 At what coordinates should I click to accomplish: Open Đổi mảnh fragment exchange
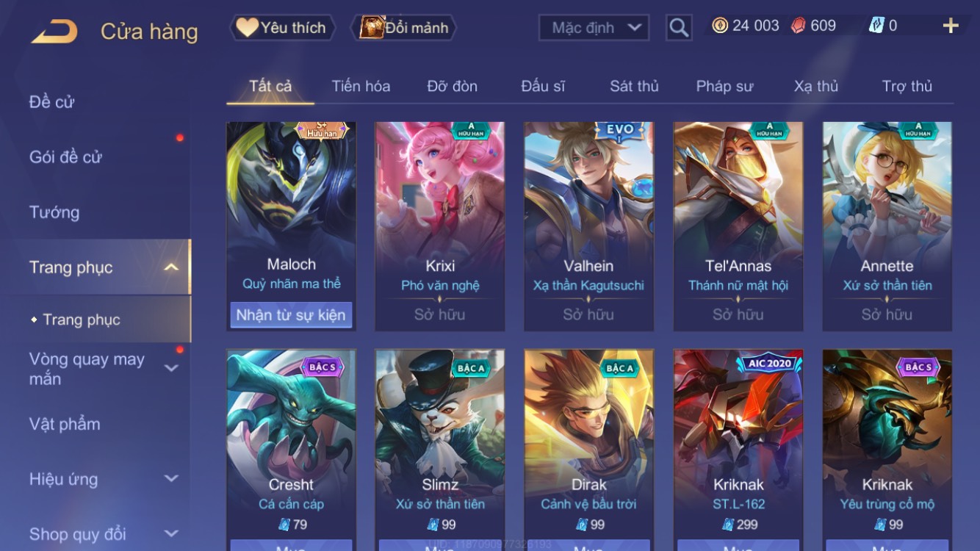(404, 28)
